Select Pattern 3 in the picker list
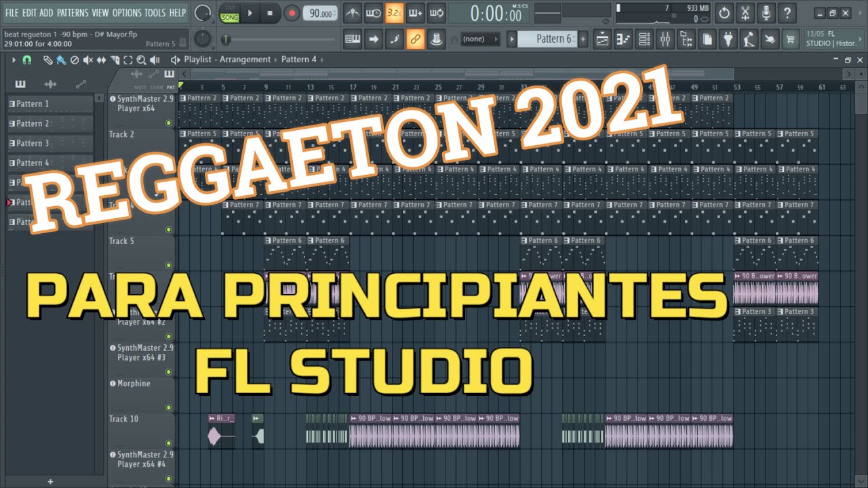Viewport: 868px width, 488px height. point(51,144)
